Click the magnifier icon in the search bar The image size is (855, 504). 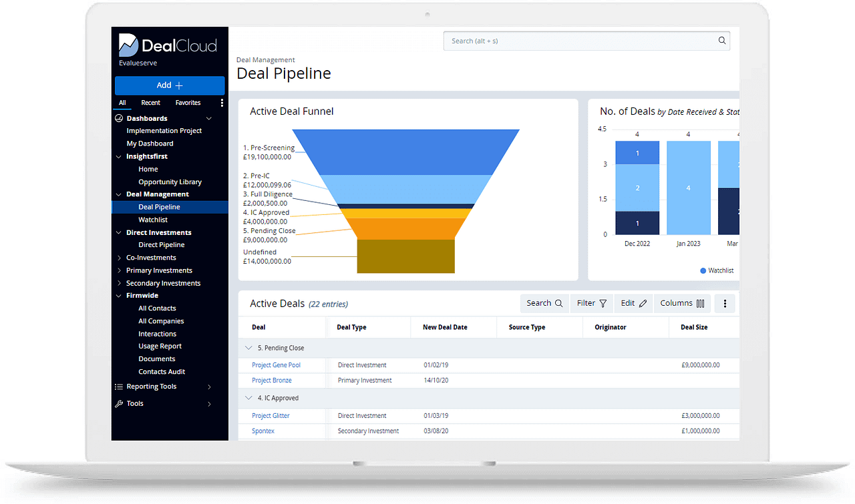[x=721, y=41]
